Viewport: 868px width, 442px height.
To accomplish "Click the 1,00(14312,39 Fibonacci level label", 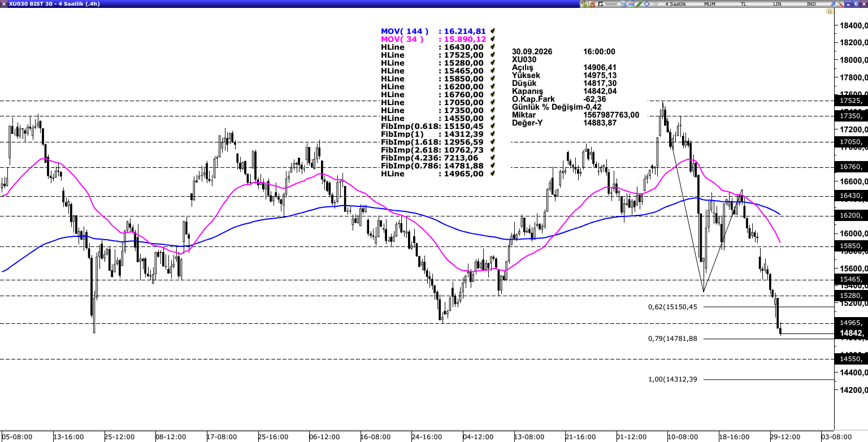I will [672, 379].
